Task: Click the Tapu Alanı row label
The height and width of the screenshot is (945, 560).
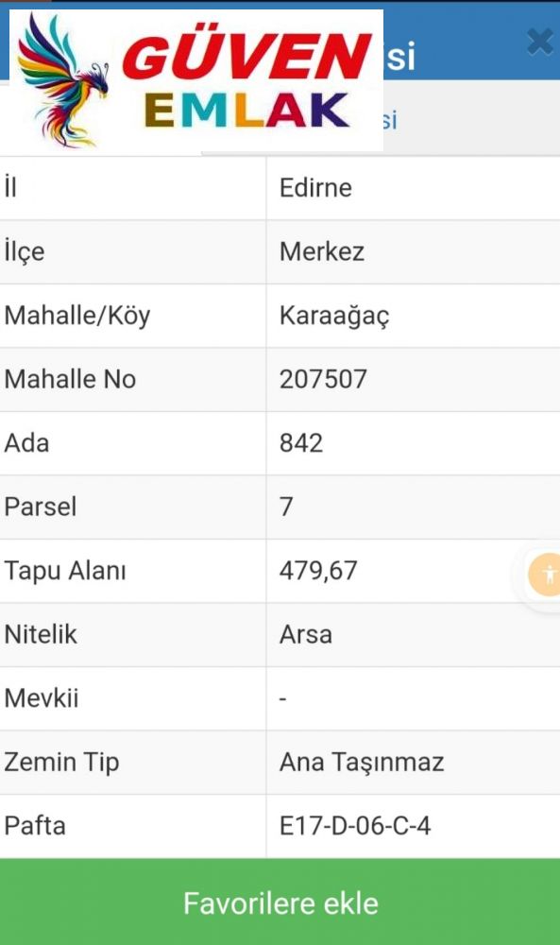Action: coord(65,571)
